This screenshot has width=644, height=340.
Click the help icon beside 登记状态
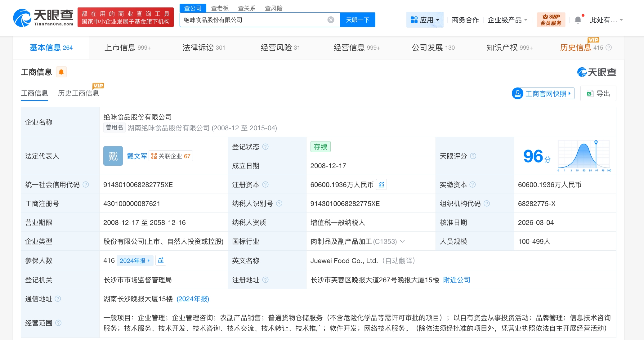pyautogui.click(x=266, y=146)
